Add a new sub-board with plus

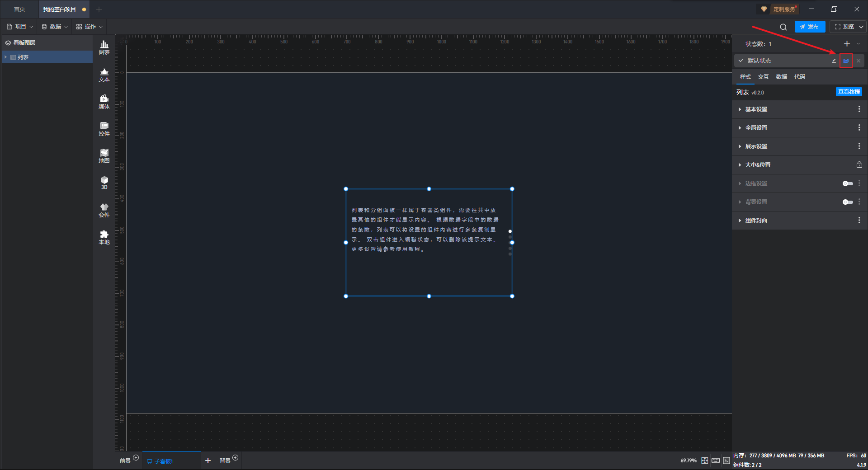click(x=208, y=461)
